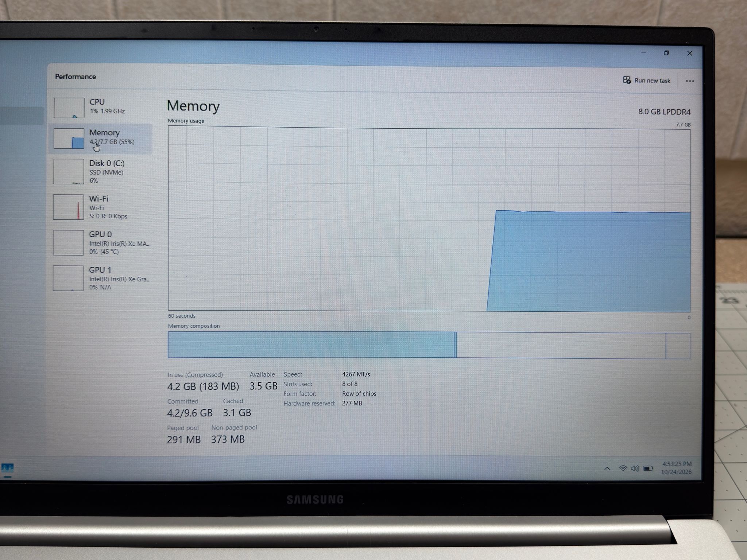Click the '373 MB' non-paged pool value
Viewport: 747px width, 560px height.
228,439
